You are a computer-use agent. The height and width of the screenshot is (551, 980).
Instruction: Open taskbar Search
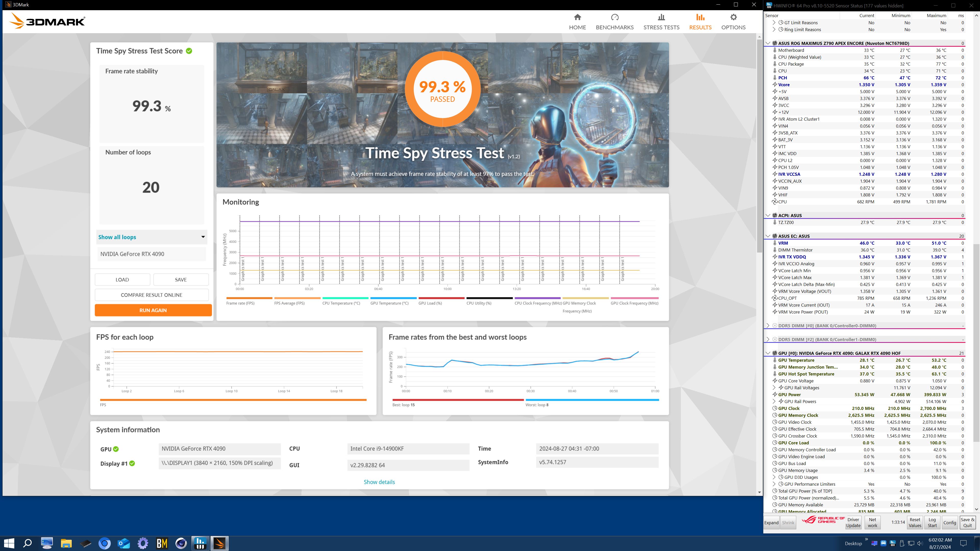point(27,543)
